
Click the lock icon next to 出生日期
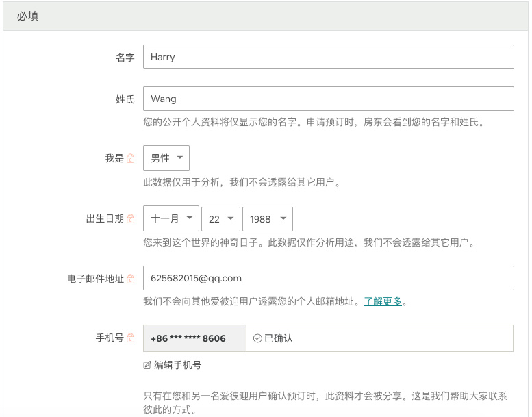click(131, 219)
